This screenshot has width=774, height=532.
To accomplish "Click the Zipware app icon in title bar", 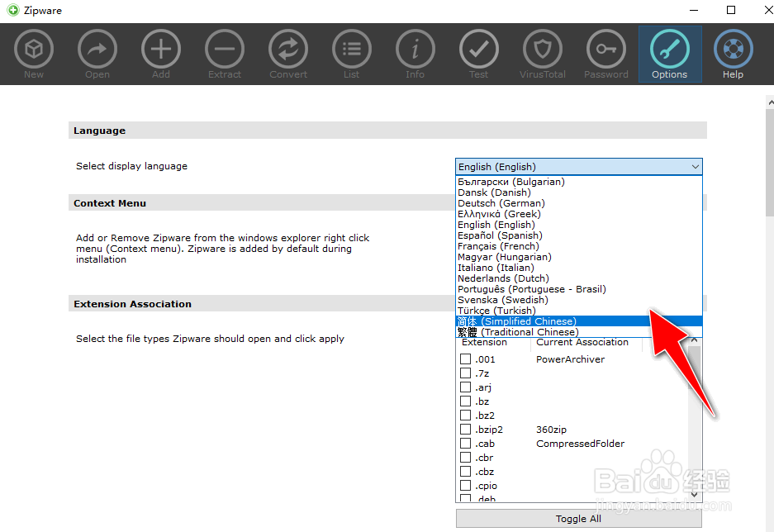I will click(x=13, y=10).
